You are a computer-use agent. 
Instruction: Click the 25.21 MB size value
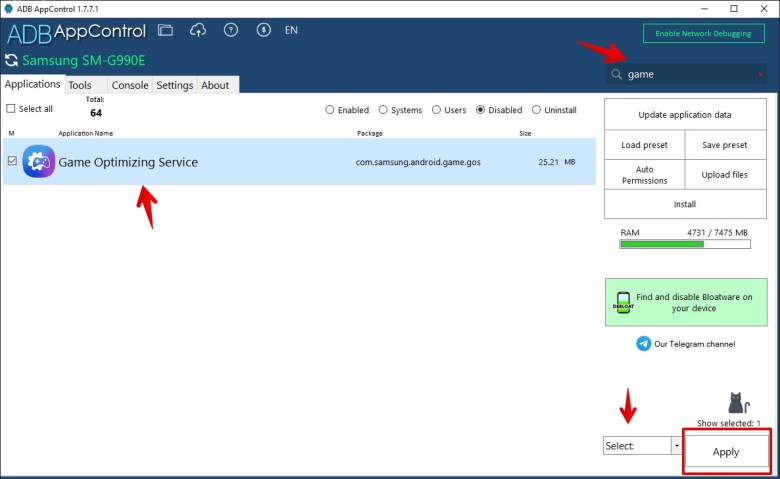[557, 162]
